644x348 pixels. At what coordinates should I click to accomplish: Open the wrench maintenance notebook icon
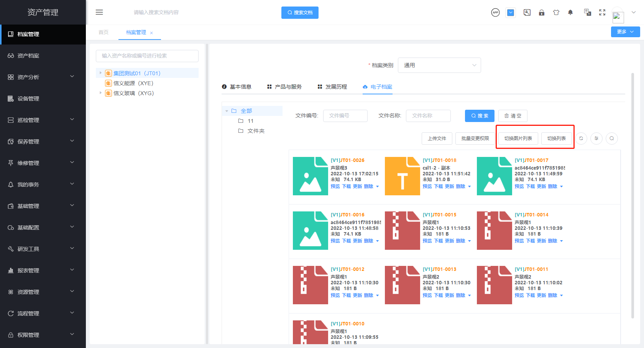click(527, 13)
